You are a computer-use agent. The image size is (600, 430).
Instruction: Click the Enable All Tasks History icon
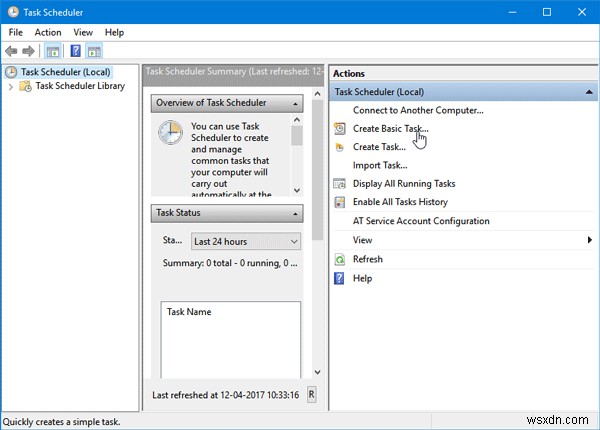339,202
